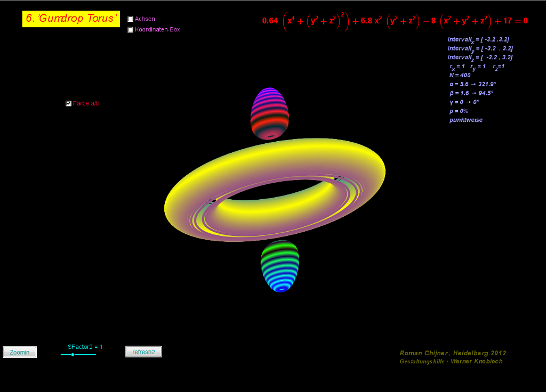The height and width of the screenshot is (392, 546).
Task: Select the purple-red striped upper gumdrop
Action: click(x=270, y=113)
